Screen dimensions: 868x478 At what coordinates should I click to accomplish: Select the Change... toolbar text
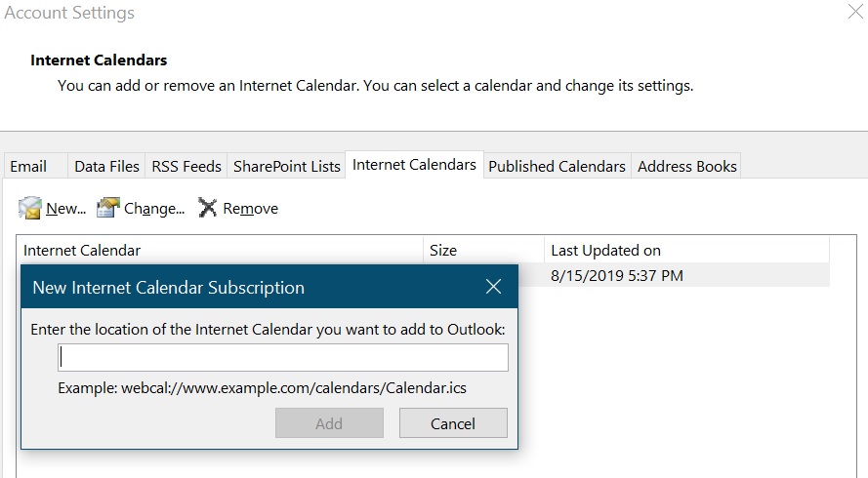[154, 209]
